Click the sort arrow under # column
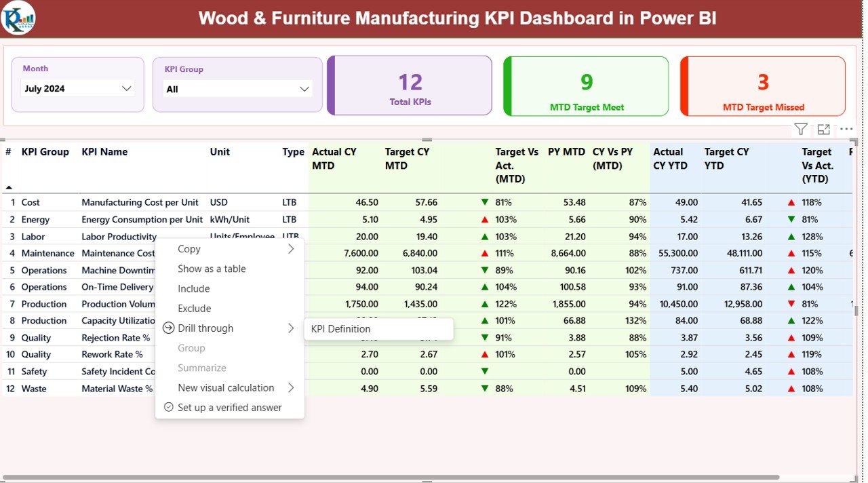This screenshot has width=868, height=483. click(x=9, y=187)
